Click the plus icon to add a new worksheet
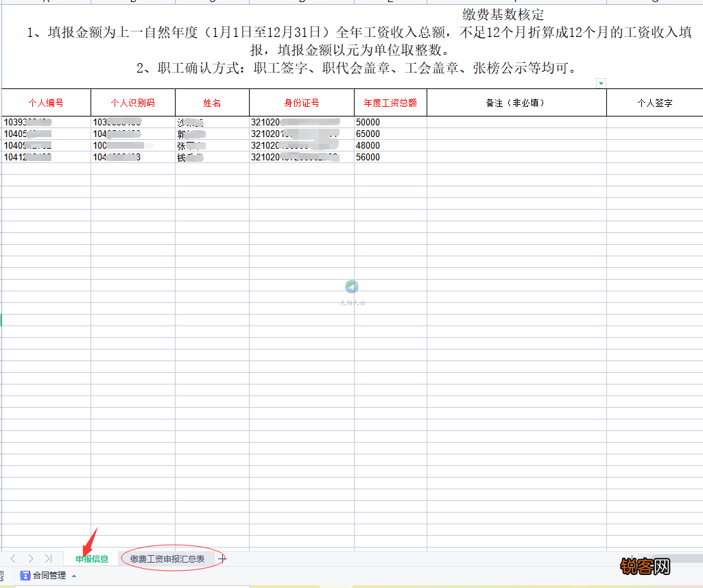Viewport: 703px width, 588px height. [222, 559]
